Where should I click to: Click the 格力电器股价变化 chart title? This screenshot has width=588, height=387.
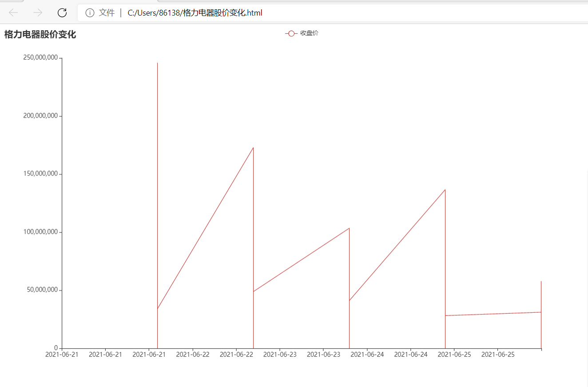click(40, 35)
